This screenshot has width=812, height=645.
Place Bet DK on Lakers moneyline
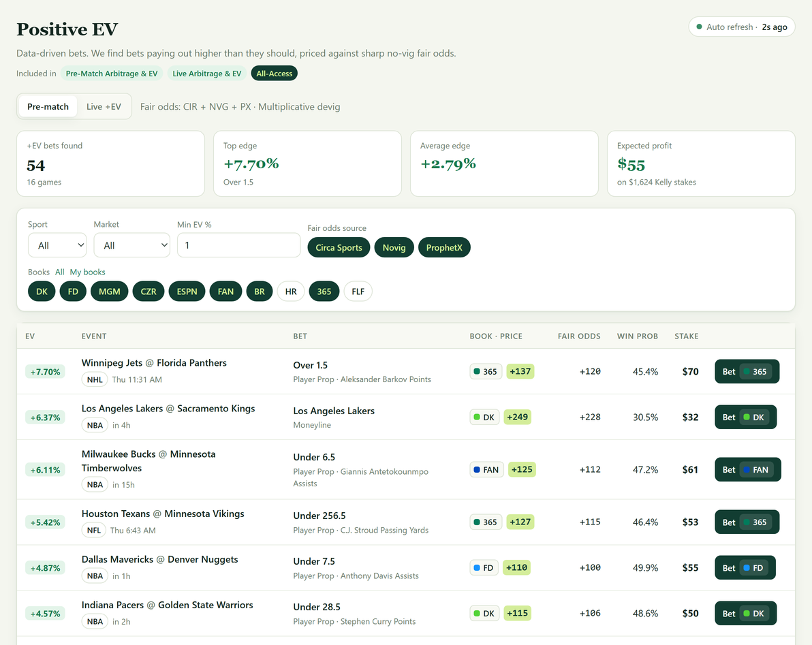click(x=746, y=417)
